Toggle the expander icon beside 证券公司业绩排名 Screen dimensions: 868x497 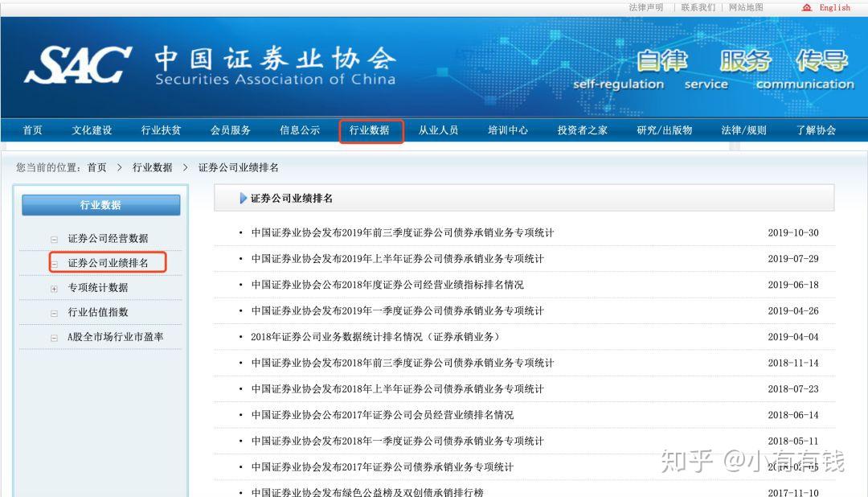(55, 264)
